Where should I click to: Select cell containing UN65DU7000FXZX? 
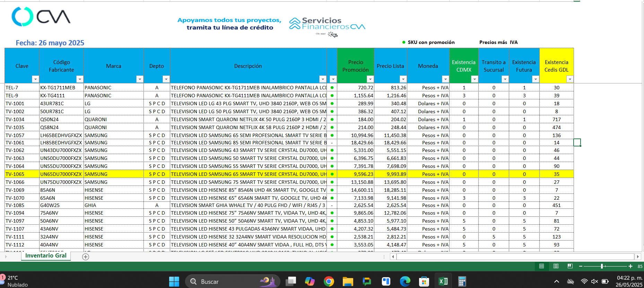tap(61, 174)
